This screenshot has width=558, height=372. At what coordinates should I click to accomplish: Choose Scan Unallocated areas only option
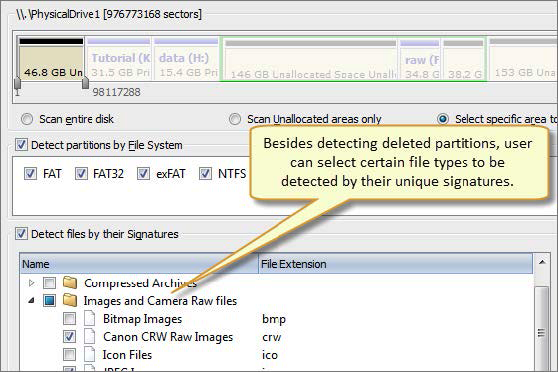coord(235,119)
